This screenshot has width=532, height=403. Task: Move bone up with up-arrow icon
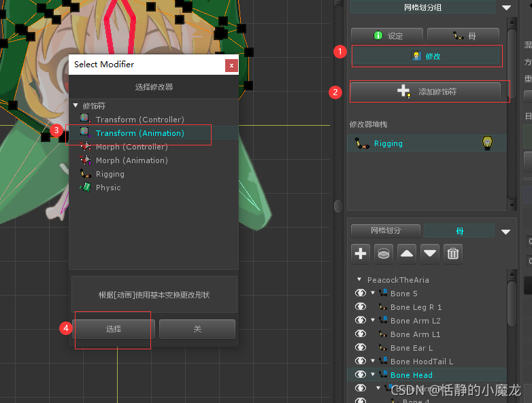(406, 253)
